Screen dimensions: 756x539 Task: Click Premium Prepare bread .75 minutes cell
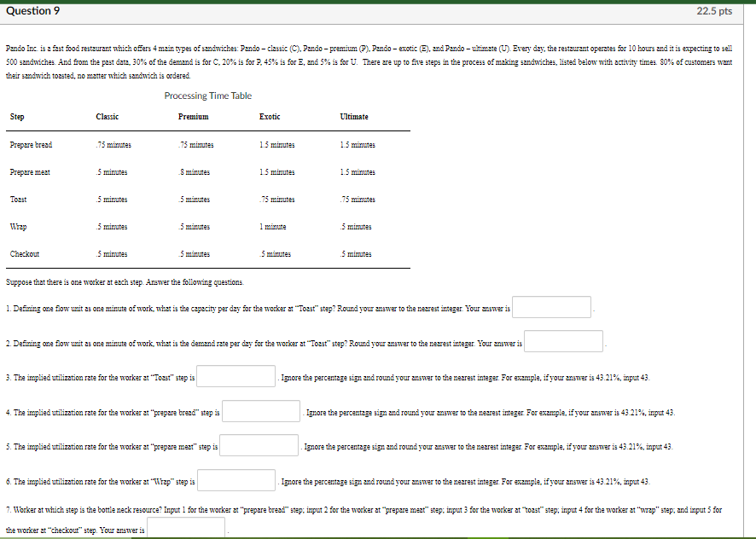pos(195,145)
